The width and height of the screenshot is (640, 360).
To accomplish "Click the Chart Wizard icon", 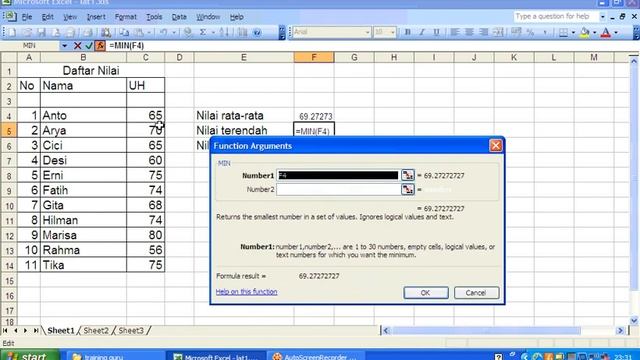I will (x=242, y=32).
